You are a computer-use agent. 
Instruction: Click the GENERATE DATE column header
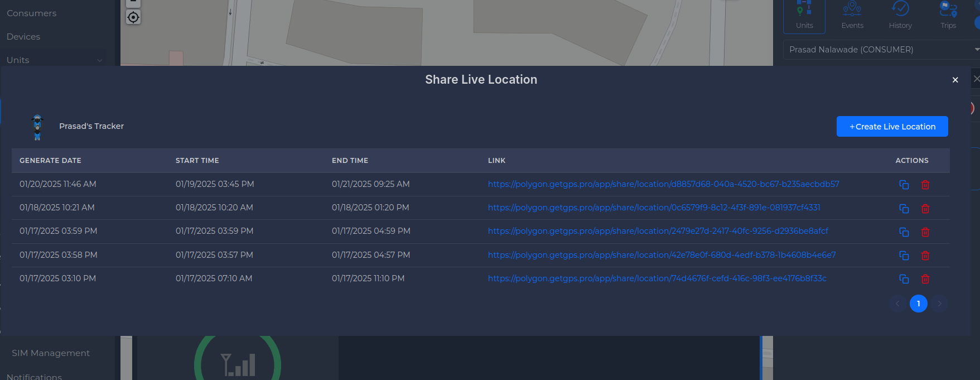tap(50, 161)
